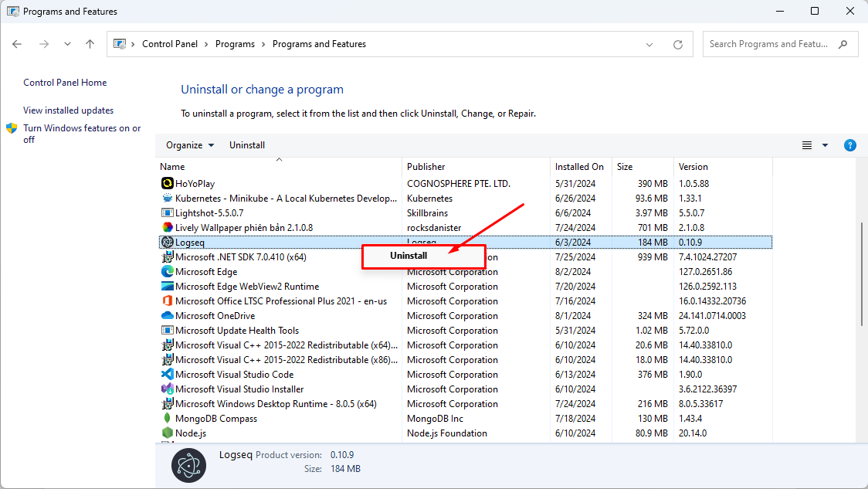Open Turn Windows features on or off
The width and height of the screenshot is (868, 489).
pos(82,134)
